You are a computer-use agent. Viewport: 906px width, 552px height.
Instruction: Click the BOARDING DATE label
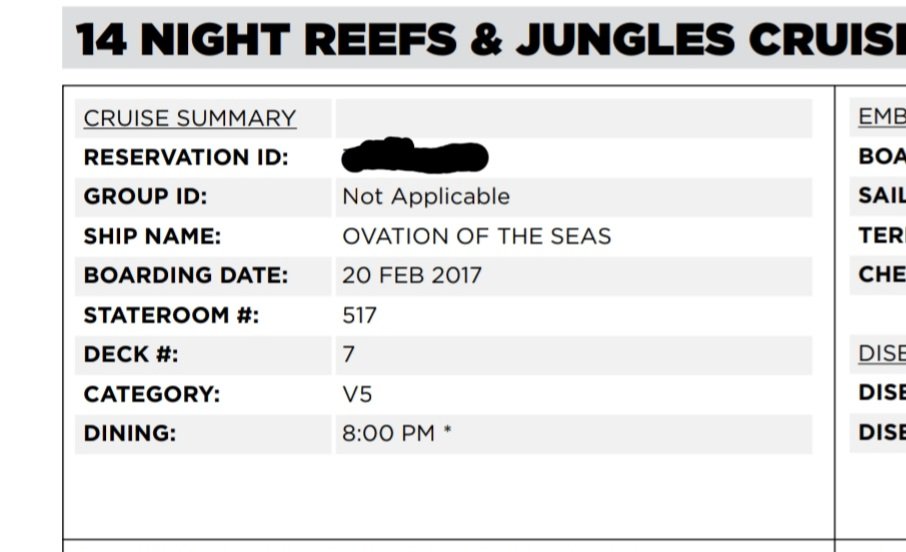tap(185, 275)
